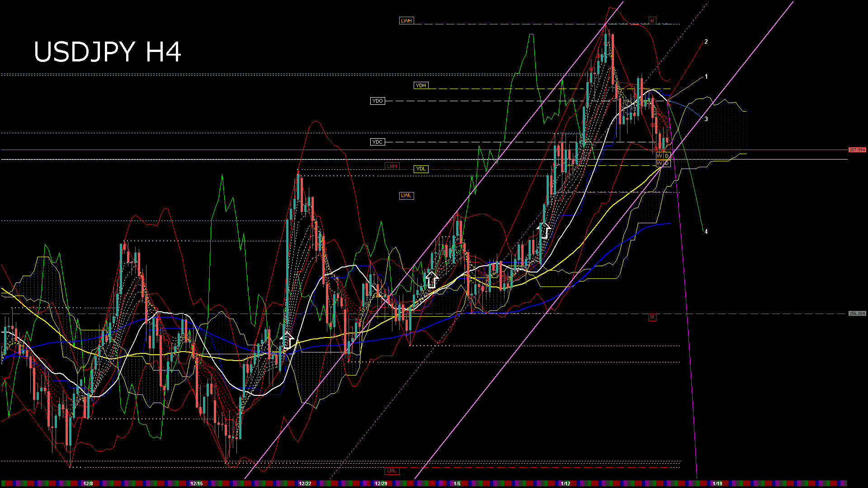This screenshot has width=868, height=488.
Task: Click the lower yellow D box
Action: coord(667,163)
